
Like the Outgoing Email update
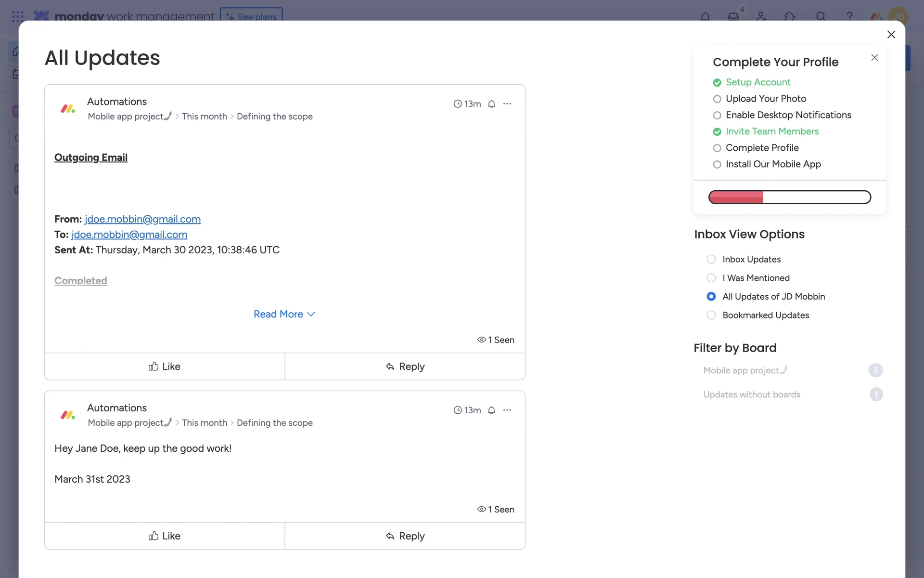(165, 367)
